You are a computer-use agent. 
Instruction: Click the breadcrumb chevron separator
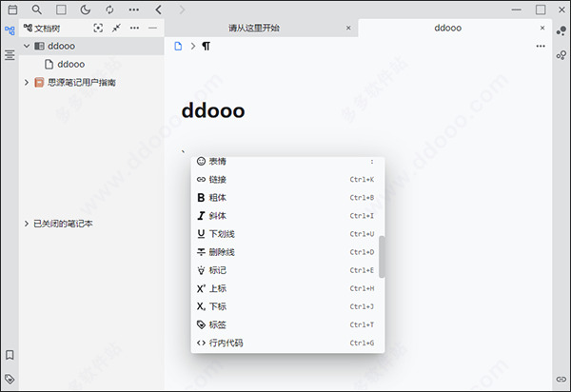click(193, 47)
